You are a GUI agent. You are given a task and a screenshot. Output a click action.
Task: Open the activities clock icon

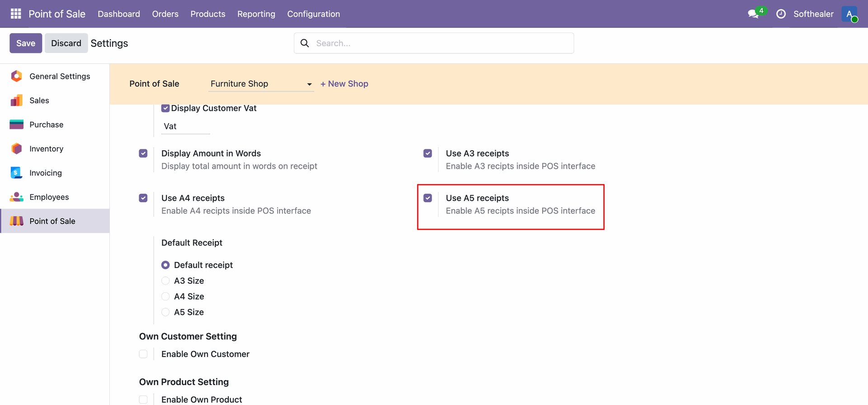point(781,14)
